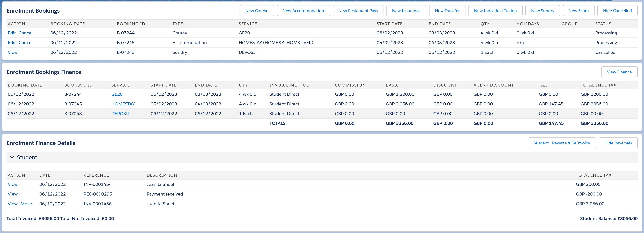Click the New Exam button
Image resolution: width=644 pixels, height=233 pixels.
coord(578,11)
